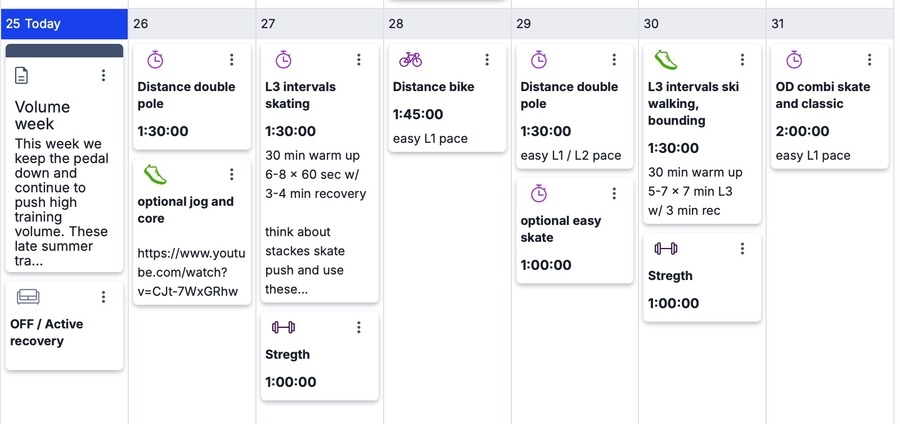Click the dumbbell icon on day 30 Strength card
Viewport: 900px width, 424px height.
pos(665,248)
